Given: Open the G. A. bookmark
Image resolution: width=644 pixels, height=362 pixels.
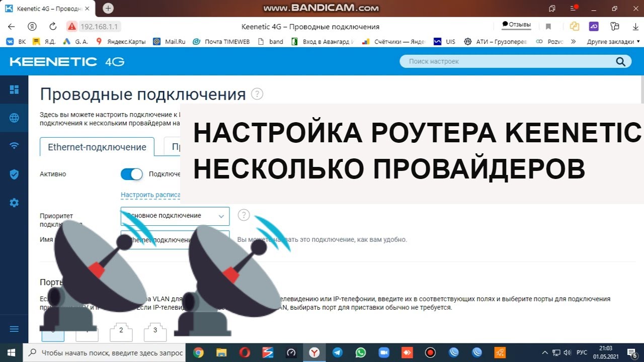Looking at the screenshot, I should (x=75, y=42).
